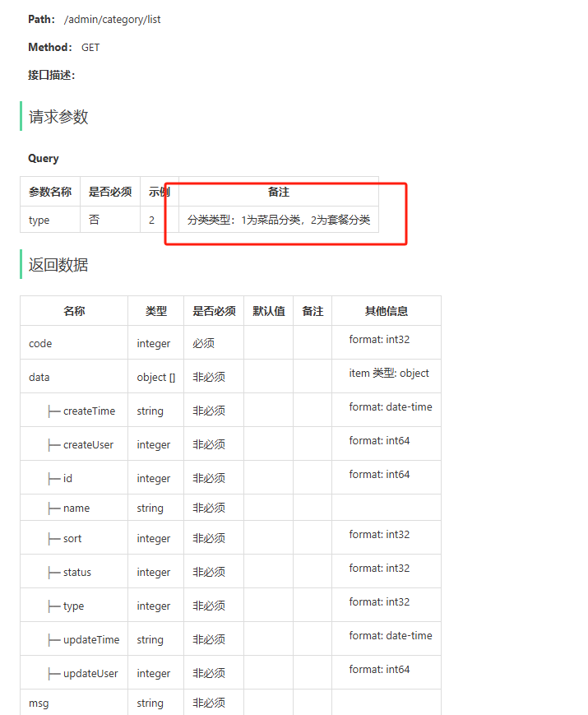
Task: Select the sort child field
Action: (x=72, y=539)
